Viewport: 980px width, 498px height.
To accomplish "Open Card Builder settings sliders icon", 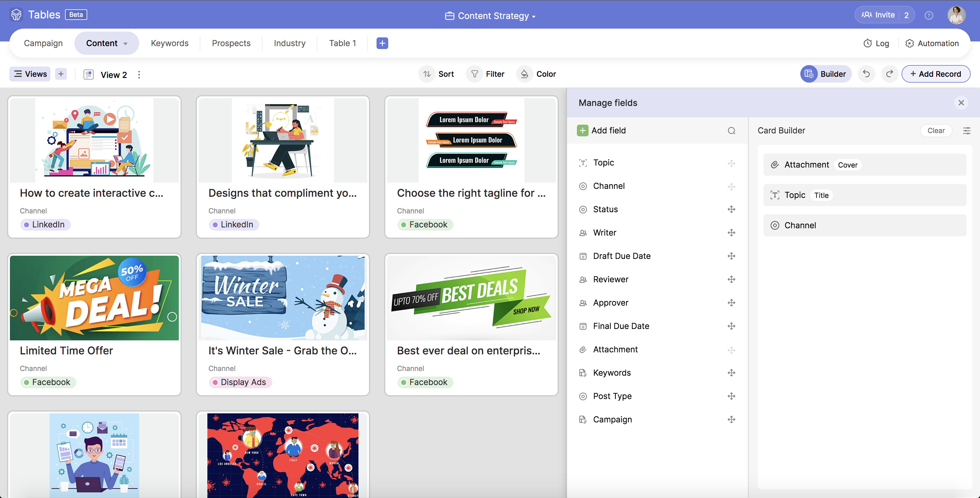I will pos(966,130).
